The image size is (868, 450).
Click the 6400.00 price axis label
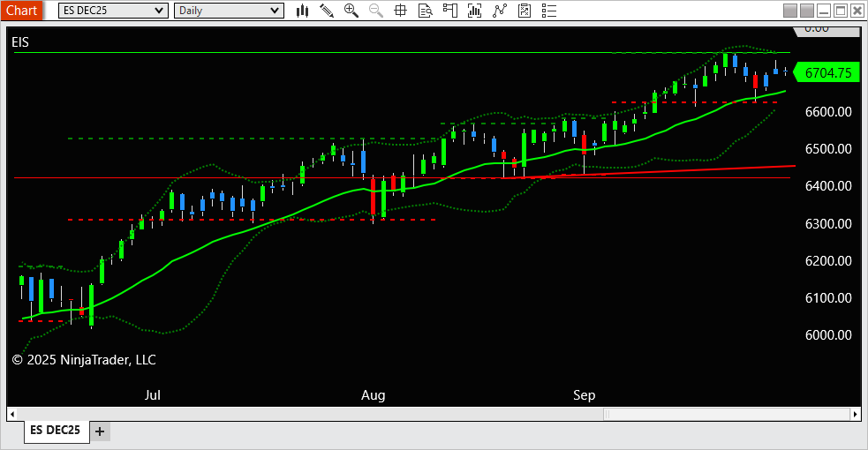[828, 186]
